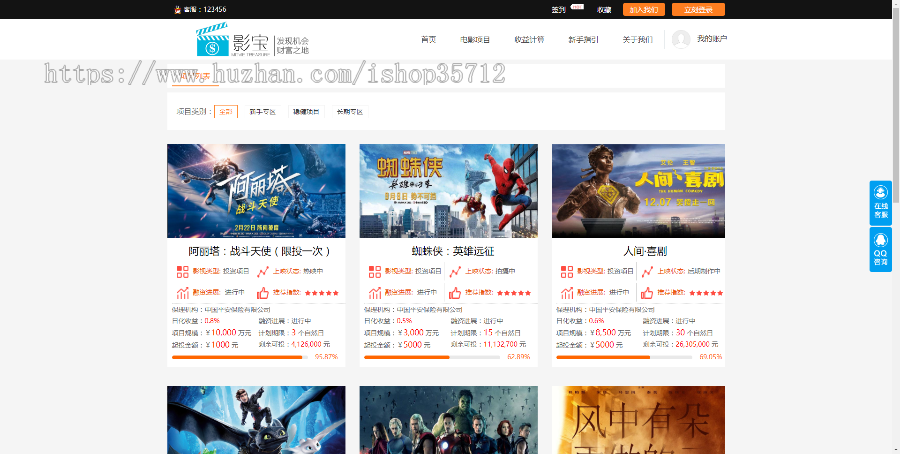Click the 影视类型 grid icon on the 人间·喜剧 card
The height and width of the screenshot is (454, 900).
(x=567, y=271)
